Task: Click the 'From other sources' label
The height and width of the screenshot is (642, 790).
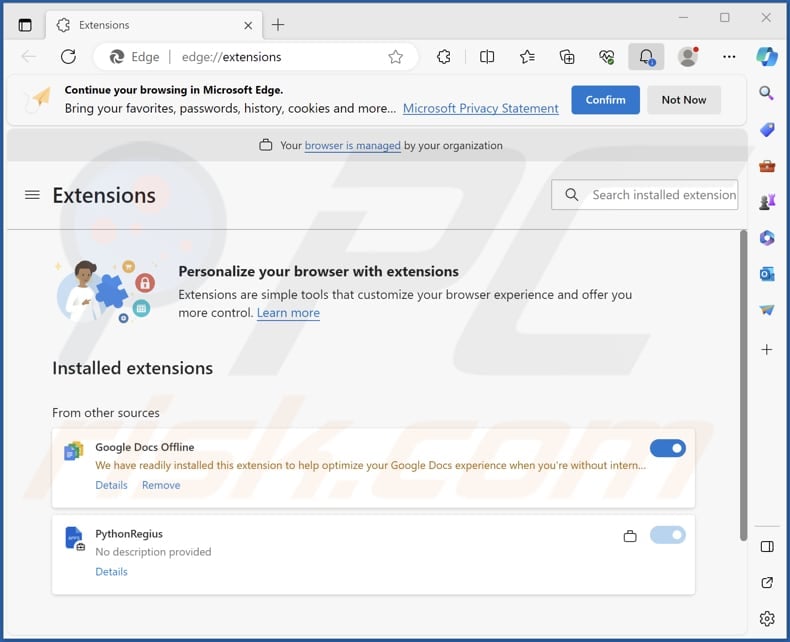Action: 106,413
